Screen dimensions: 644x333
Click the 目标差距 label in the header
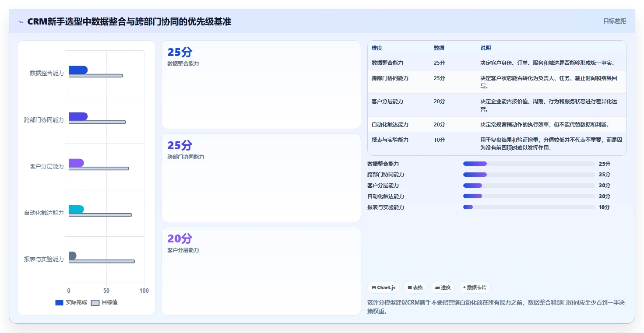(x=615, y=21)
